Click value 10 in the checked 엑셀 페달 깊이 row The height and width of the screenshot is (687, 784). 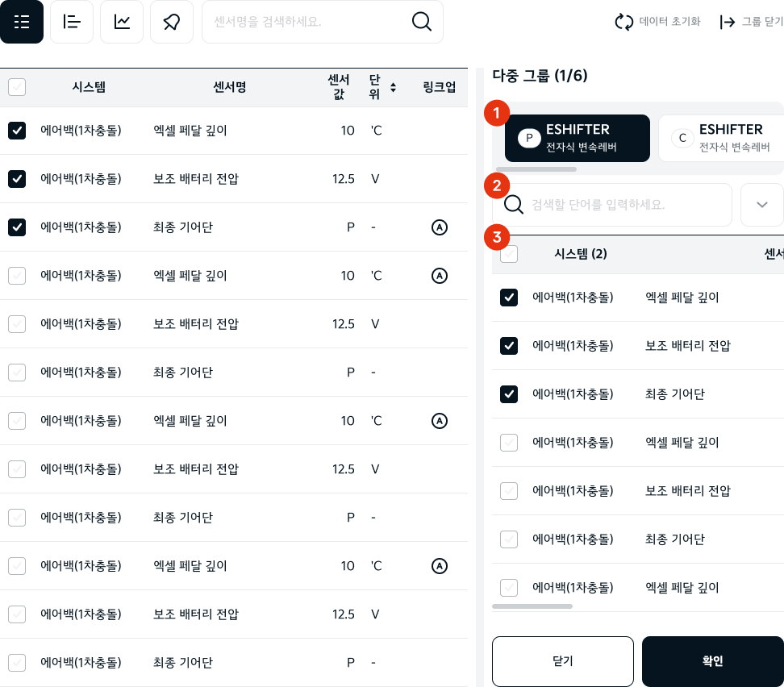click(348, 131)
